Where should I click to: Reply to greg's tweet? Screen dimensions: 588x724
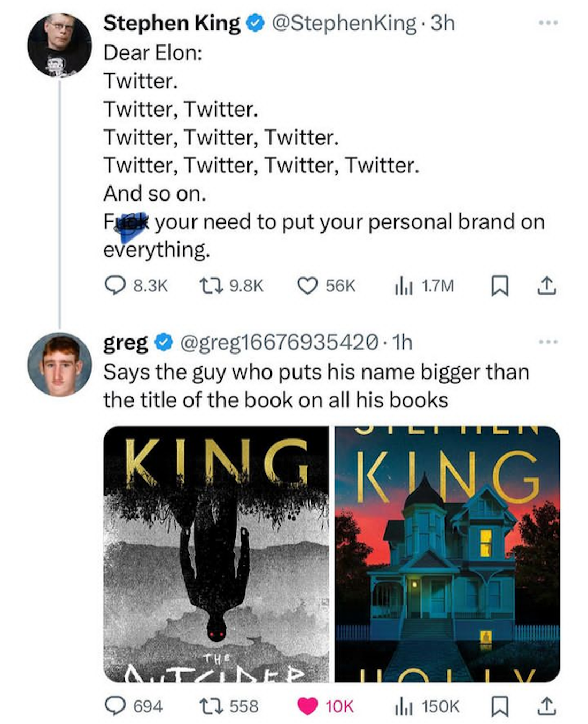[x=113, y=706]
